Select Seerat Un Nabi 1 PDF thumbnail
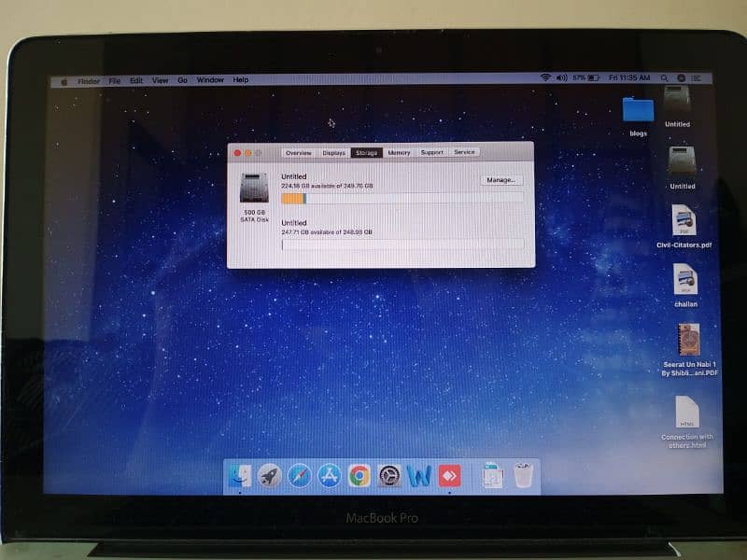 [689, 340]
